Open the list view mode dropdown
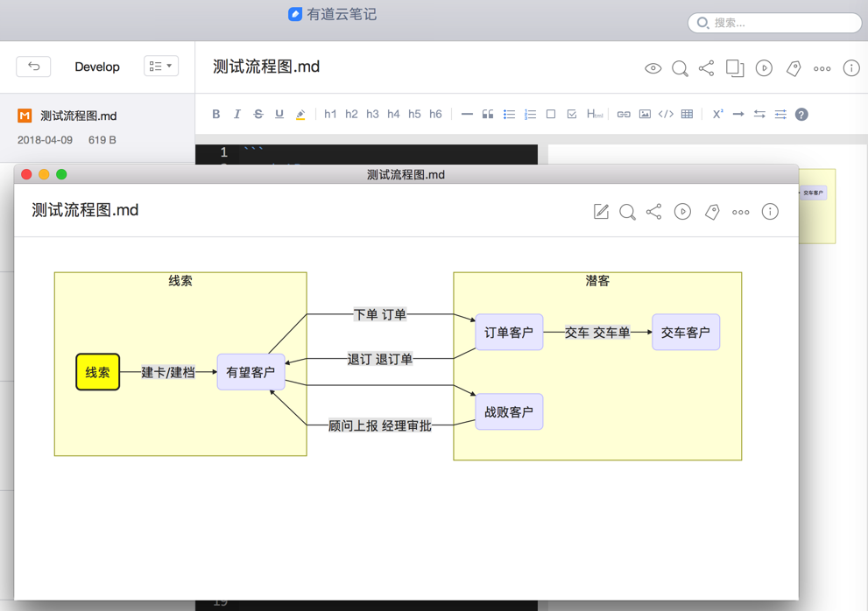 click(161, 66)
